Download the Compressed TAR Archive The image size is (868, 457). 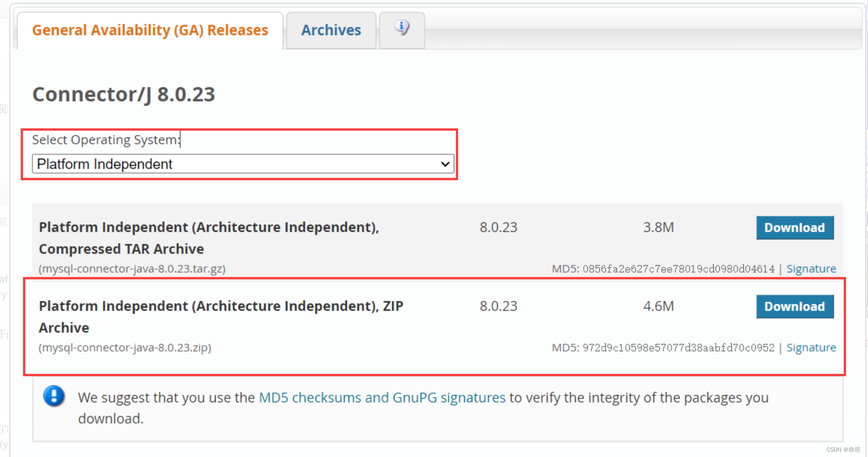[795, 228]
